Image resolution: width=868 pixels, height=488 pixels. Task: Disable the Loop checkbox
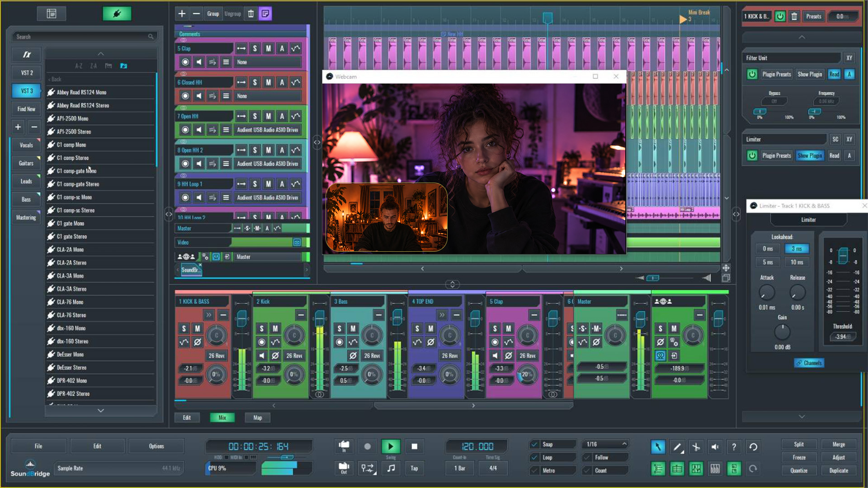tap(534, 458)
